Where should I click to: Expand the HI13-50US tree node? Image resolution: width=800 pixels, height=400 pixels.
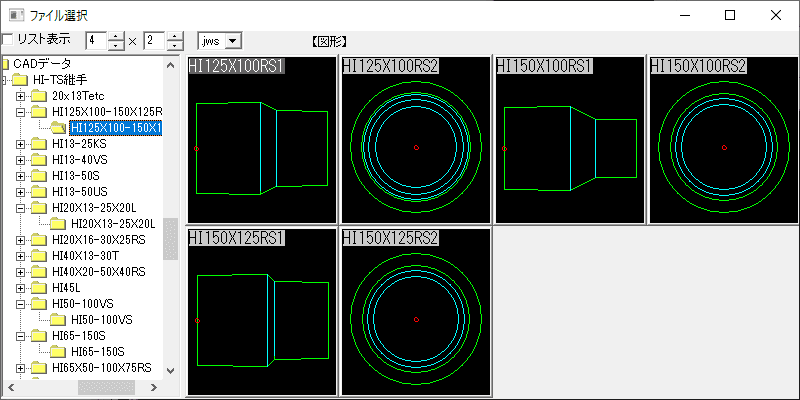20,192
